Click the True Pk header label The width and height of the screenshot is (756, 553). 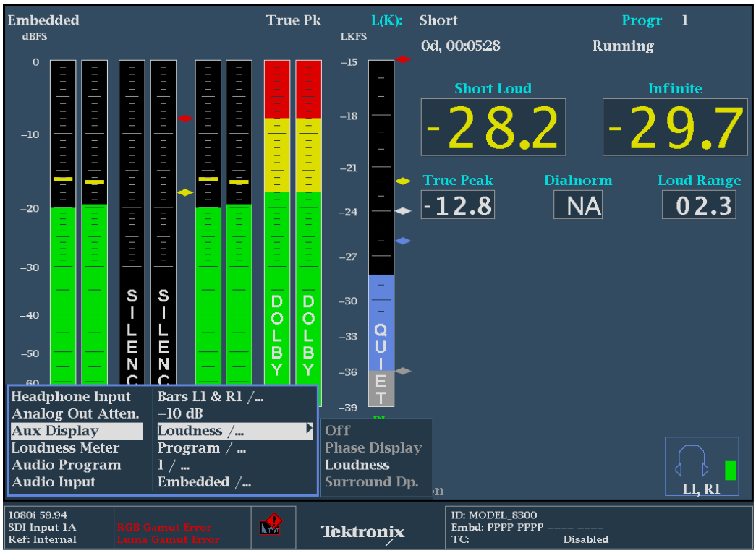tap(293, 20)
